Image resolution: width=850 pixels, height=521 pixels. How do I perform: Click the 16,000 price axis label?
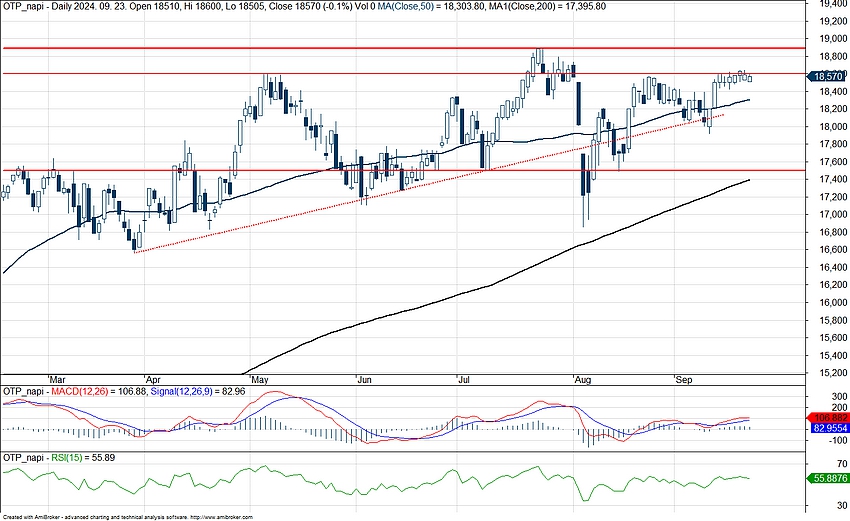[x=834, y=303]
